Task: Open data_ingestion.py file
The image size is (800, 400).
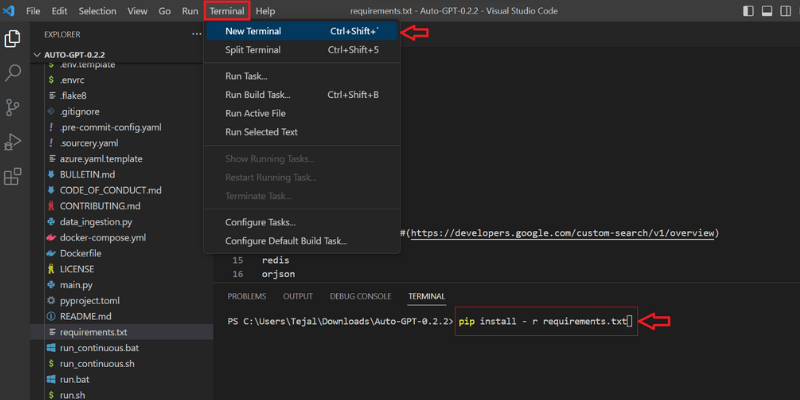Action: (x=96, y=222)
